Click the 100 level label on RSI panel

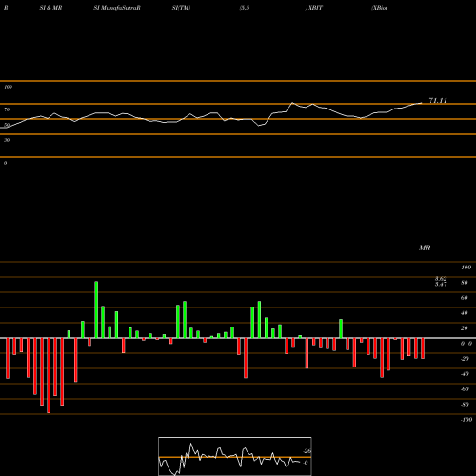8,87
